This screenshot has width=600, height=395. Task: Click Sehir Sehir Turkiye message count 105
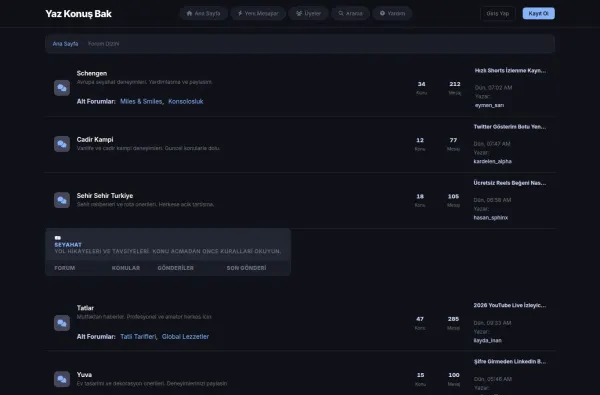pos(453,197)
